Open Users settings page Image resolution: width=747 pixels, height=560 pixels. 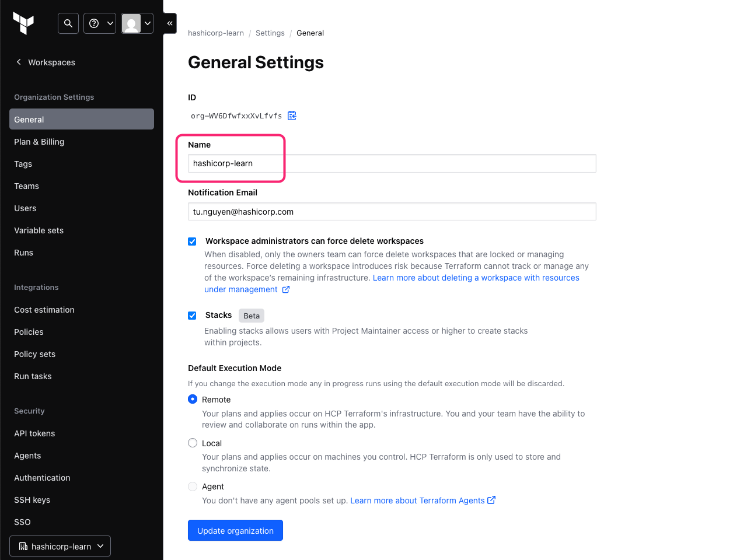pos(82,208)
